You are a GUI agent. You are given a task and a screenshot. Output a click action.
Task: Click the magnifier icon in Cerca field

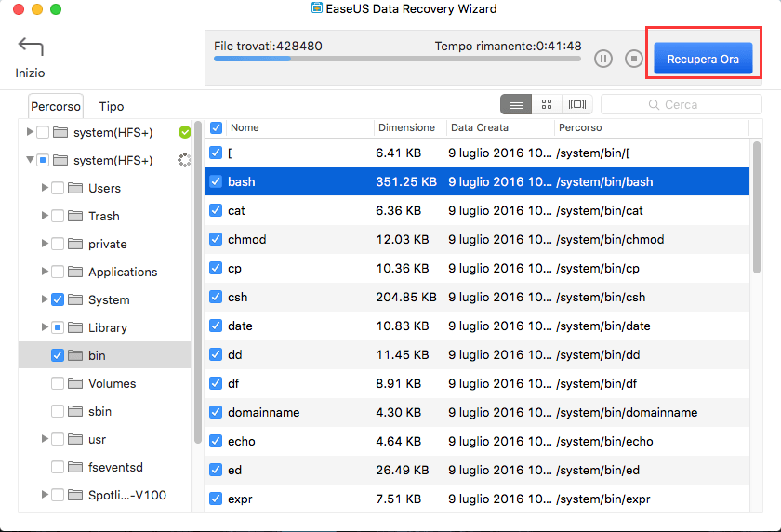coord(654,104)
